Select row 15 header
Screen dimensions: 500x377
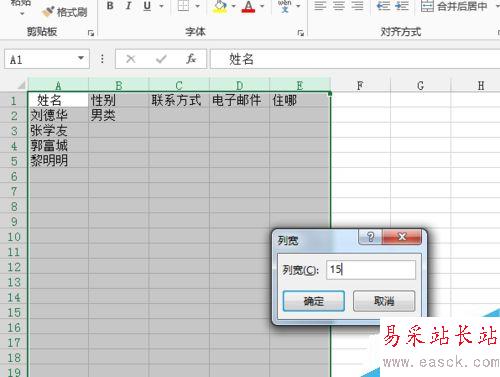click(x=14, y=312)
